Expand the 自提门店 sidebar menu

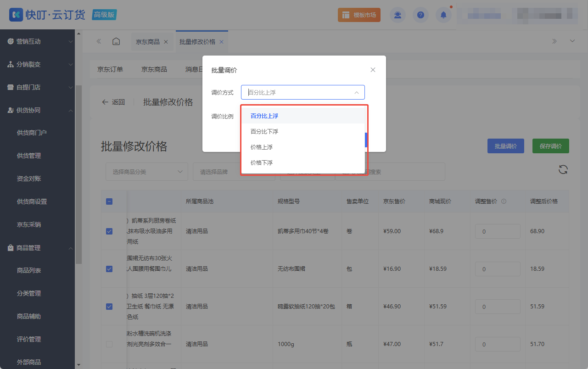[37, 87]
